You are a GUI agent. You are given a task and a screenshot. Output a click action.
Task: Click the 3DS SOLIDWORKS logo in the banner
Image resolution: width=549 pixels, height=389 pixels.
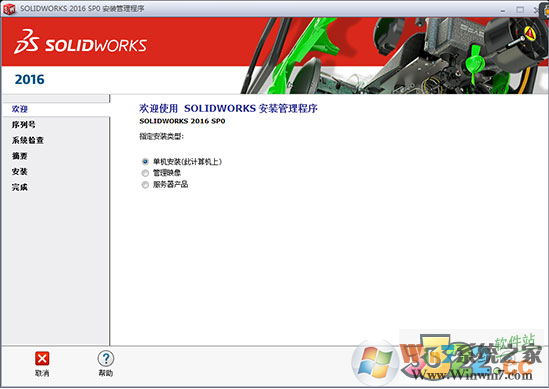81,42
